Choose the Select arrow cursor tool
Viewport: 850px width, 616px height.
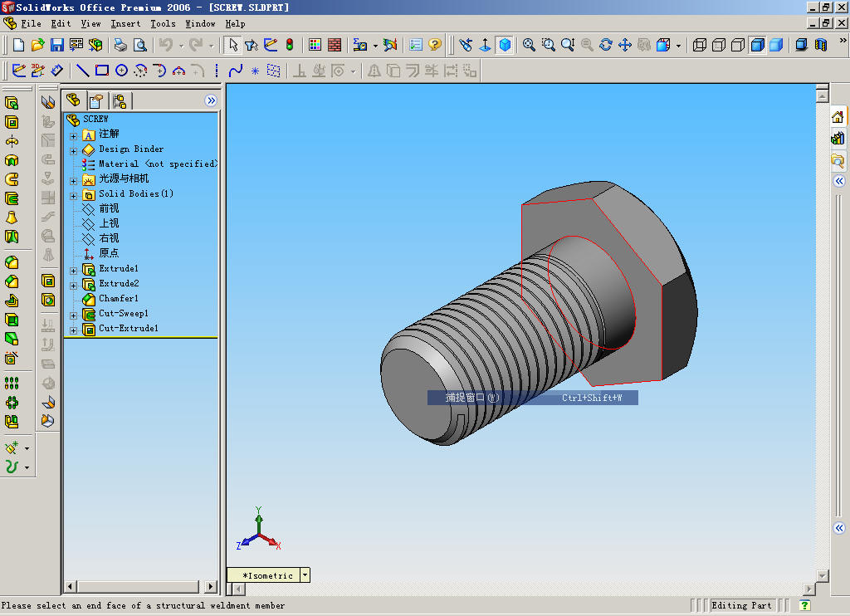coord(232,45)
